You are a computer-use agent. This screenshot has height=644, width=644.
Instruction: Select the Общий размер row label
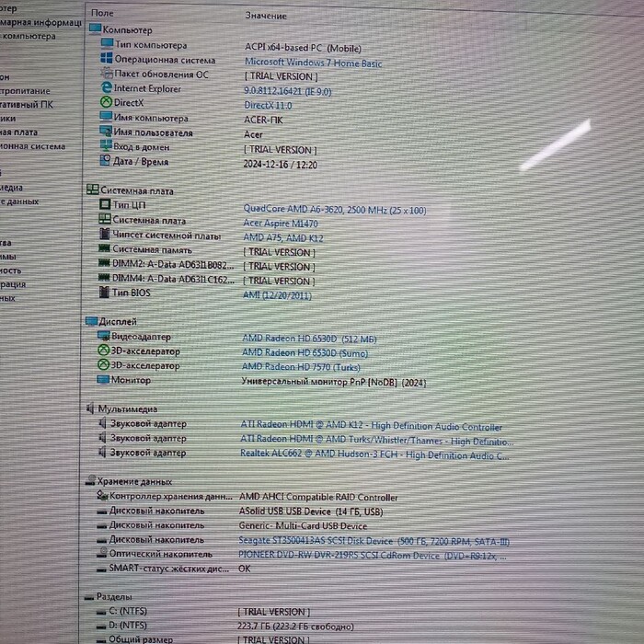pyautogui.click(x=141, y=639)
